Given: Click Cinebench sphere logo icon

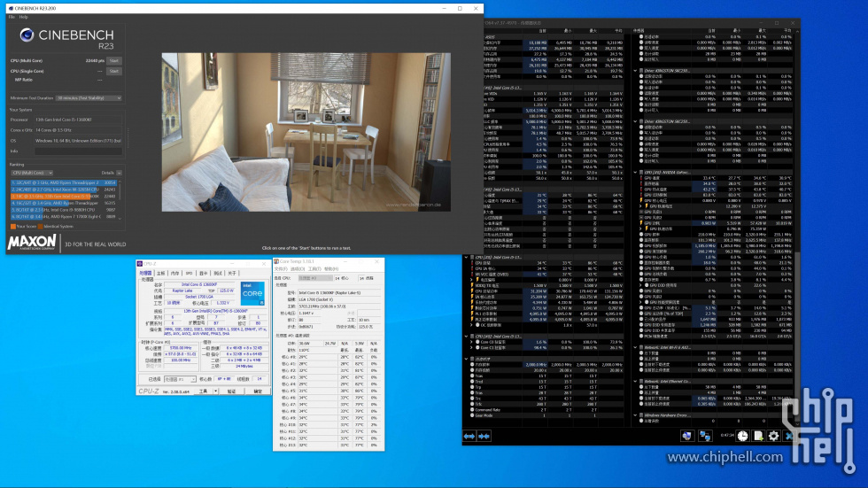Looking at the screenshot, I should [x=27, y=35].
